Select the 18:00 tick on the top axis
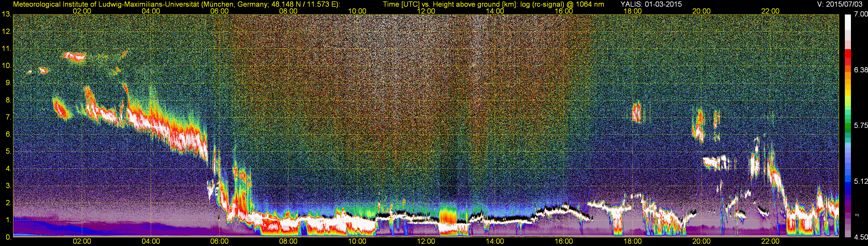This screenshot has width=868, height=246. click(x=632, y=11)
